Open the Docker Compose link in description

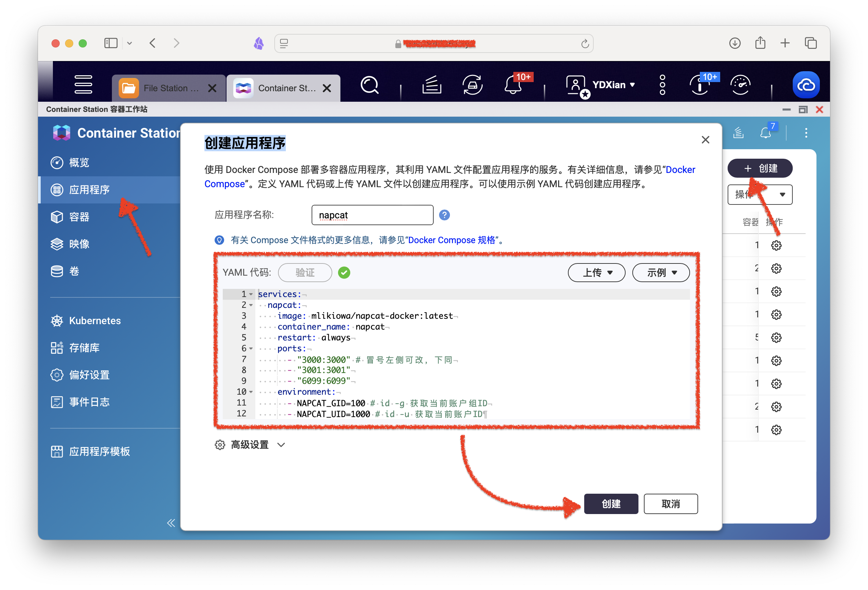tap(450, 177)
